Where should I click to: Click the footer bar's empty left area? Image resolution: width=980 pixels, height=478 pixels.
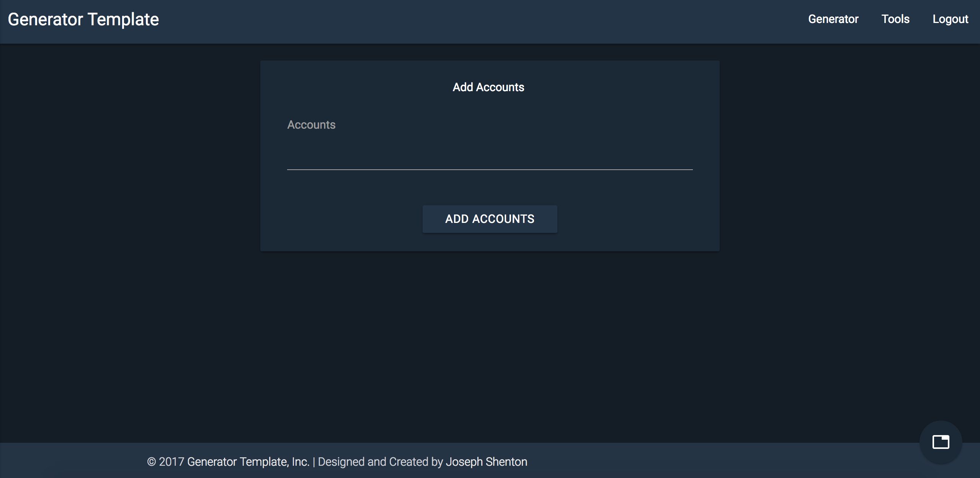69,462
